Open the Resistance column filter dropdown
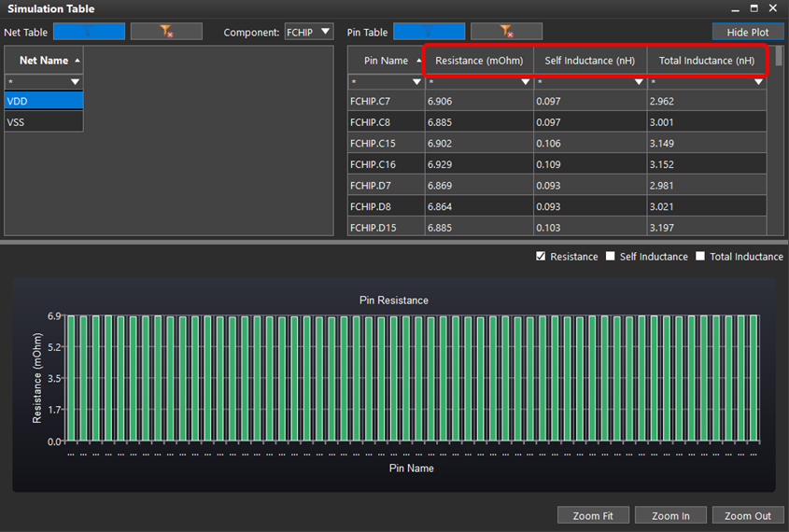Image resolution: width=789 pixels, height=532 pixels. click(x=525, y=82)
